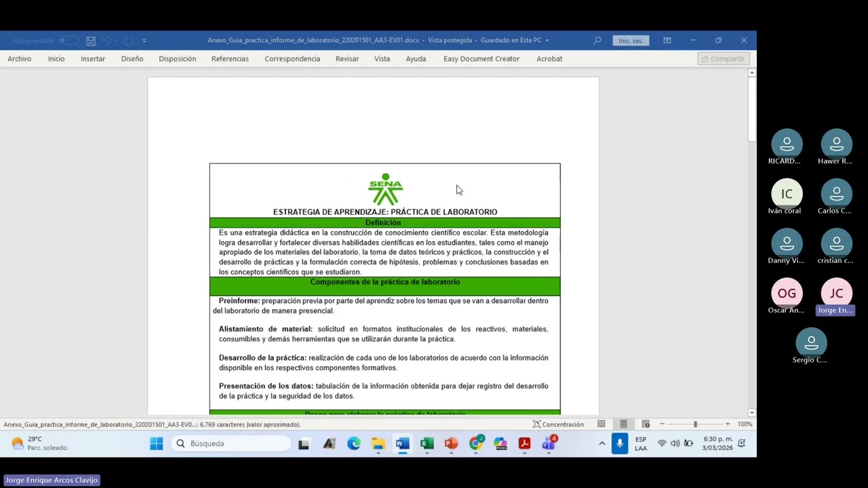The image size is (868, 488).
Task: Open the Ayuda tab
Action: click(416, 59)
